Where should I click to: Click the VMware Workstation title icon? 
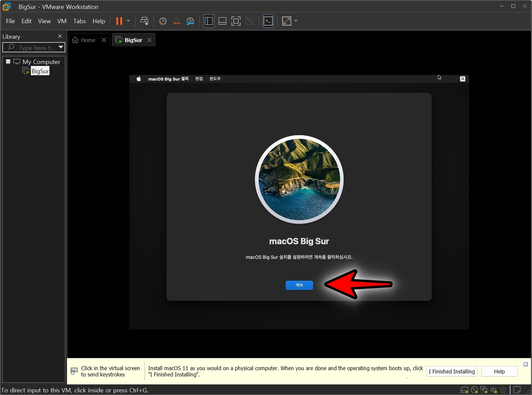click(7, 7)
